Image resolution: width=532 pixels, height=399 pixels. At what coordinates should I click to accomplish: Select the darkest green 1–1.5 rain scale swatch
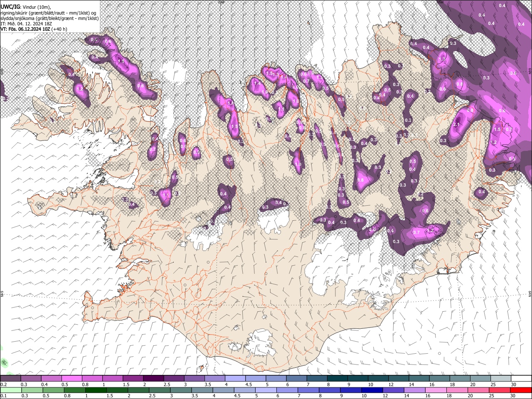tap(96, 390)
